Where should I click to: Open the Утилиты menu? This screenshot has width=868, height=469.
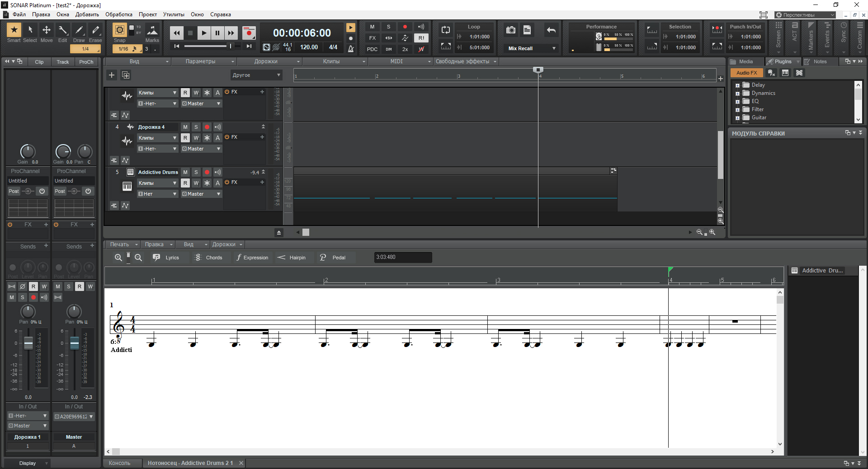point(174,14)
